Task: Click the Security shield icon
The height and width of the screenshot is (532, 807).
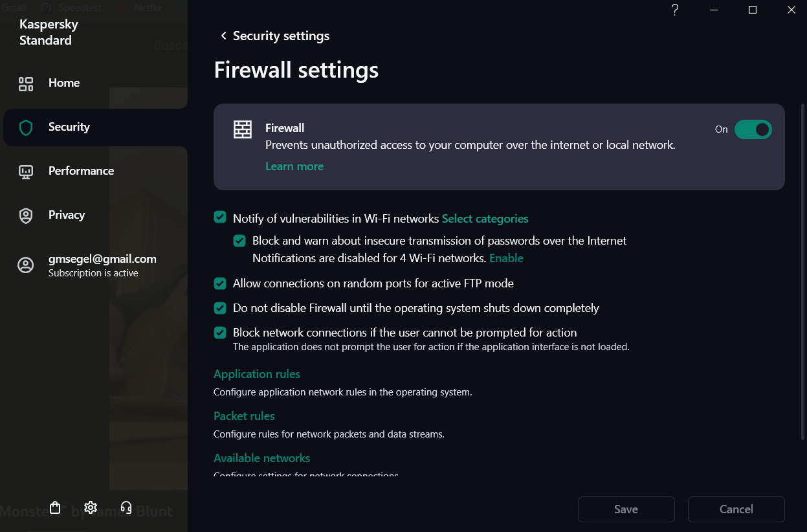Action: click(x=26, y=127)
